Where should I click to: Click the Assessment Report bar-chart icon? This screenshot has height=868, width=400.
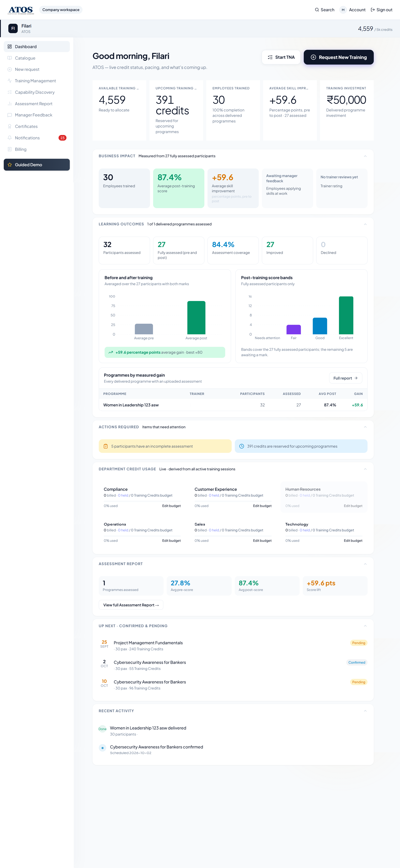tap(9, 104)
